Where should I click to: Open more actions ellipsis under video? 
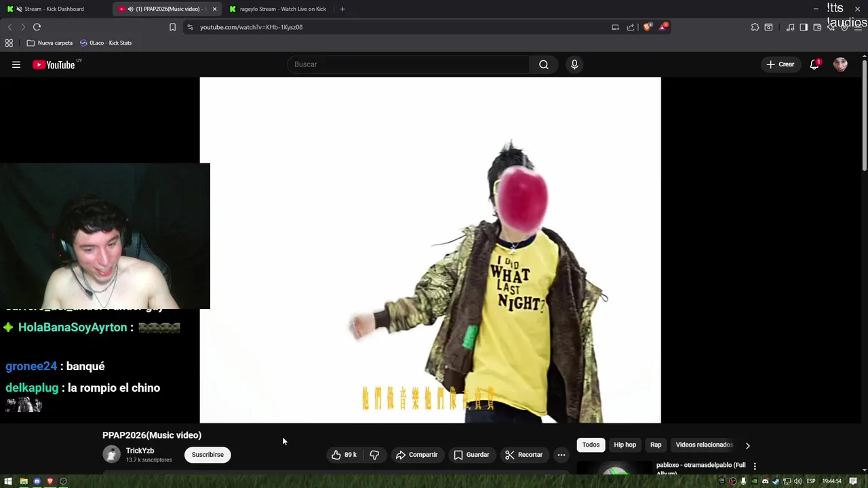pyautogui.click(x=561, y=455)
